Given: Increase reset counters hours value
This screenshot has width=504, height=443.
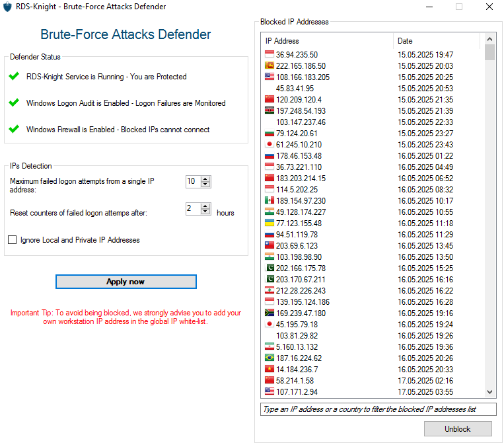Looking at the screenshot, I should click(x=205, y=206).
